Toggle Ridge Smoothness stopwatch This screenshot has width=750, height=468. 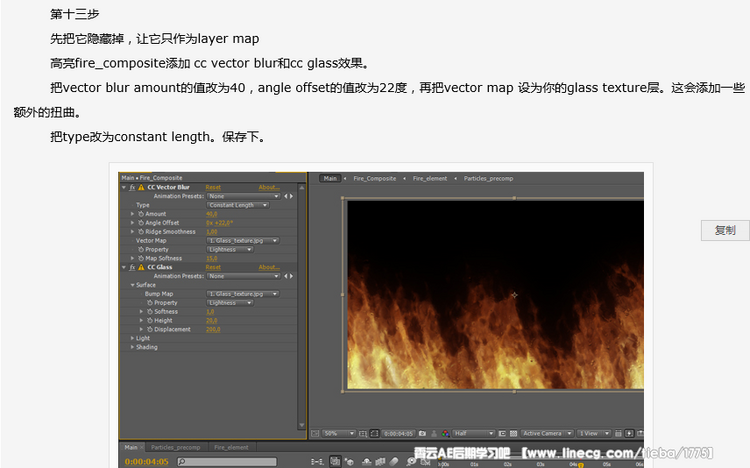[x=141, y=232]
